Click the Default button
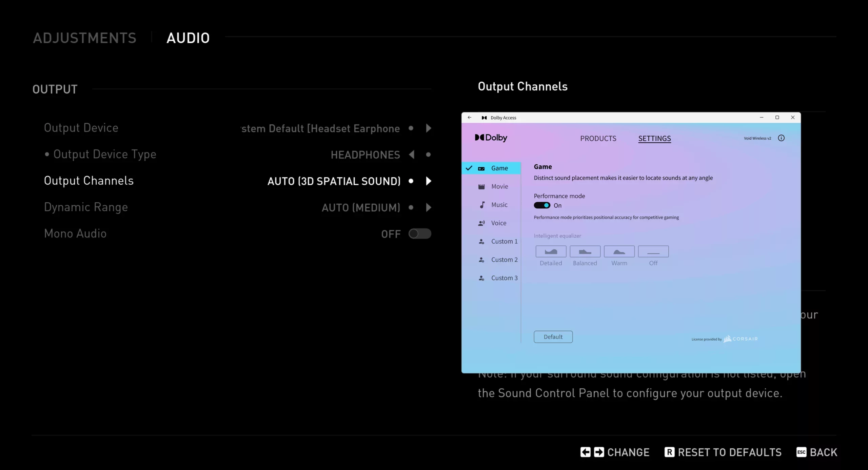 [553, 337]
